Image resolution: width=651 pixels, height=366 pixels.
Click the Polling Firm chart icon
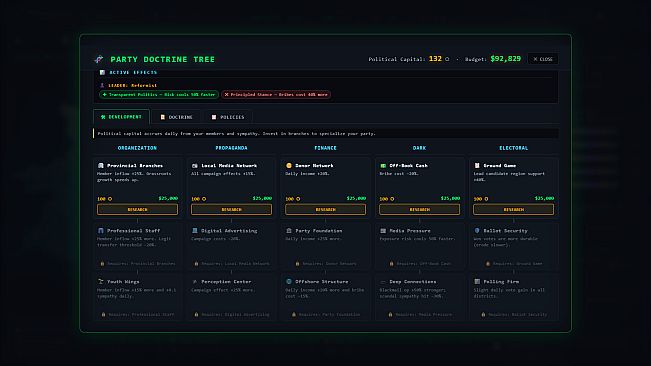pos(477,281)
